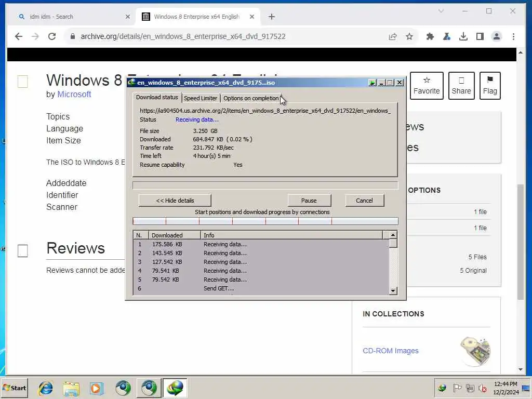Click the '5 Original' download option
The width and height of the screenshot is (532, 399).
[473, 270]
